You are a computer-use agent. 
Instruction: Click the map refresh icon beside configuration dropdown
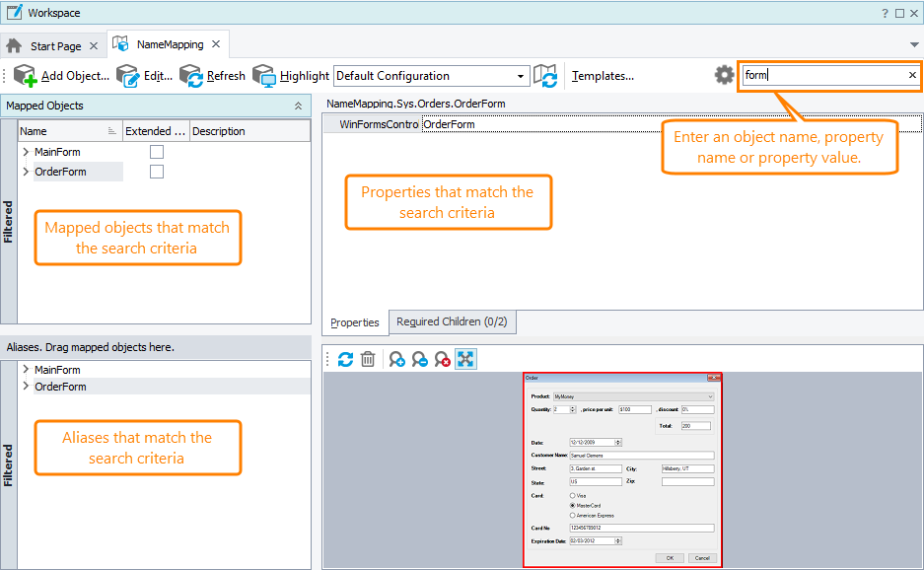pyautogui.click(x=546, y=76)
